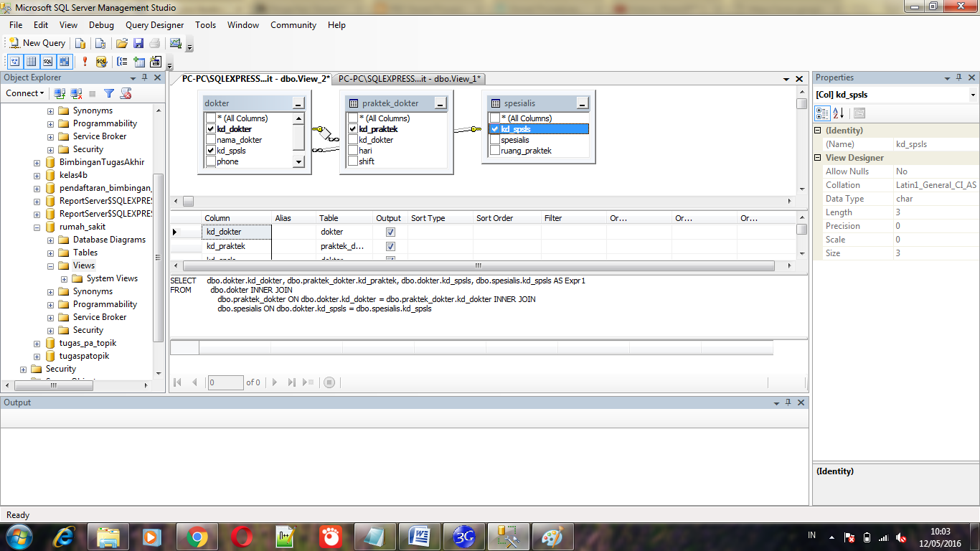
Task: Click the New Query toolbar button
Action: (x=37, y=43)
